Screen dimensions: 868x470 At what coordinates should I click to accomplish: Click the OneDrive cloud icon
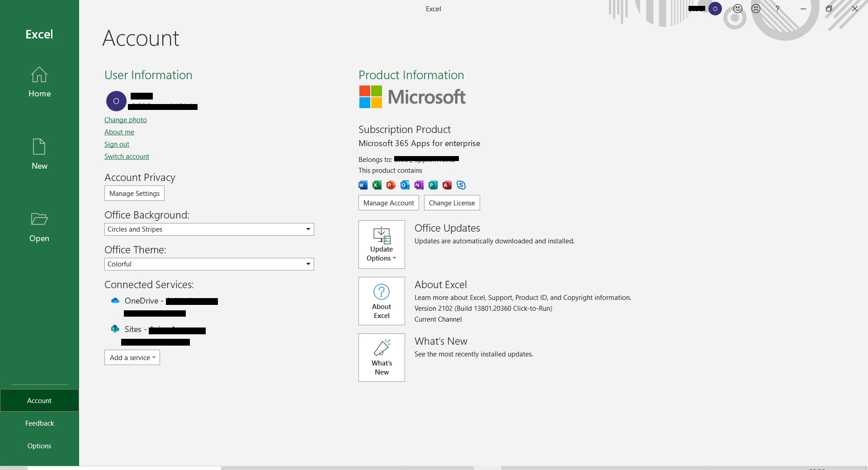(x=115, y=300)
